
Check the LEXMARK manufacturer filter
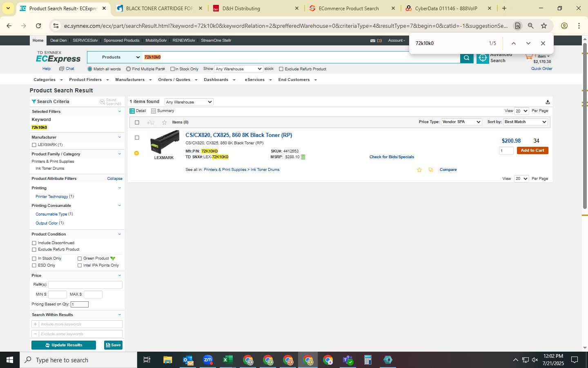click(x=34, y=145)
